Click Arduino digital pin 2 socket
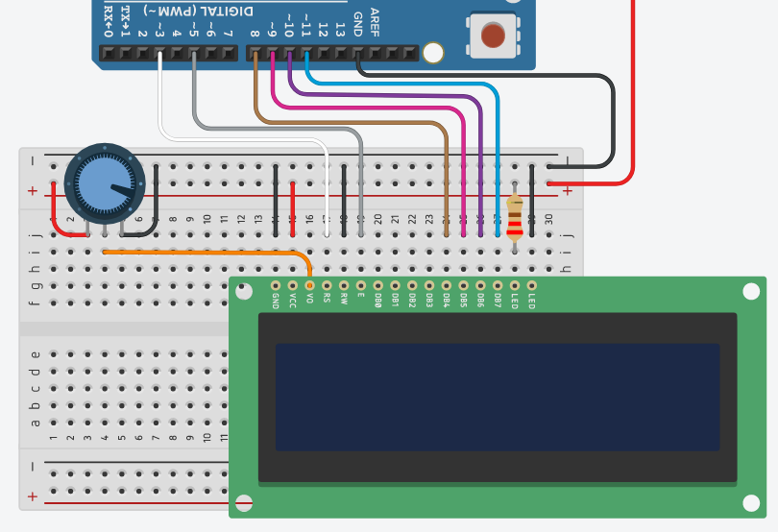Viewport: 778px width, 532px height. pos(142,55)
